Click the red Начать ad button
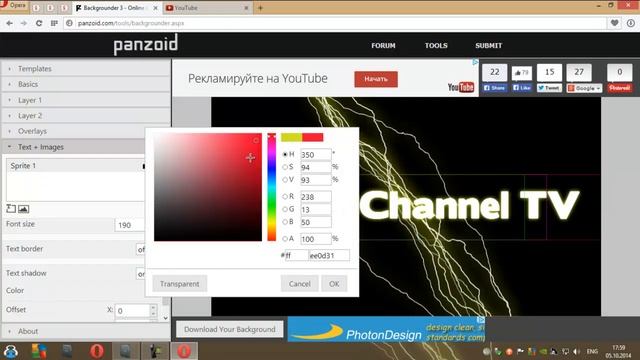This screenshot has width=640, height=360. [376, 79]
